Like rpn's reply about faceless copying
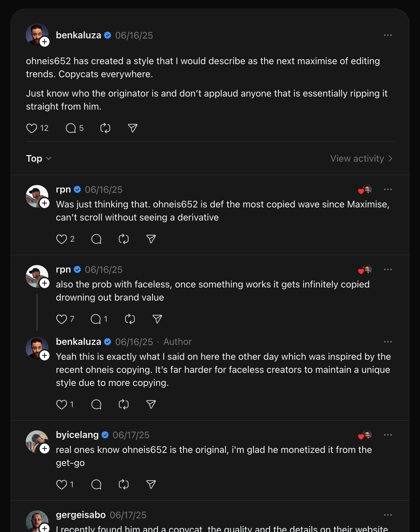420x532 pixels. pos(61,319)
